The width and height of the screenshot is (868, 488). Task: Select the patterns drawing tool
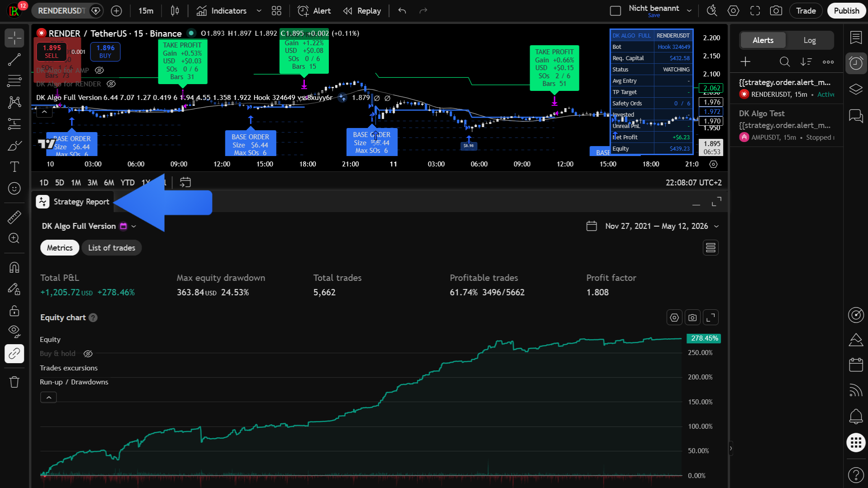(x=14, y=102)
